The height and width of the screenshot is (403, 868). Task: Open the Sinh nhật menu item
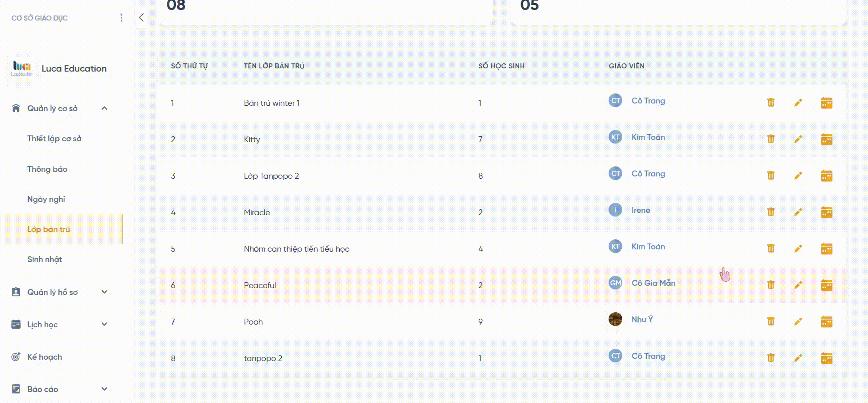pos(45,259)
